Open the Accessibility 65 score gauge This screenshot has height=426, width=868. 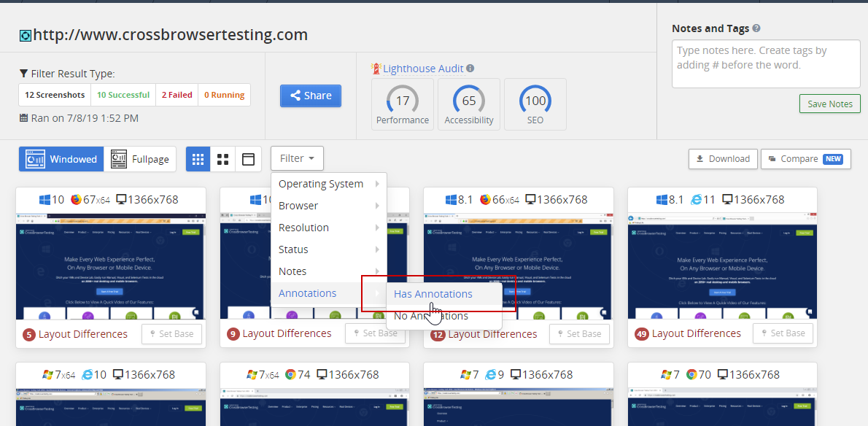(469, 104)
